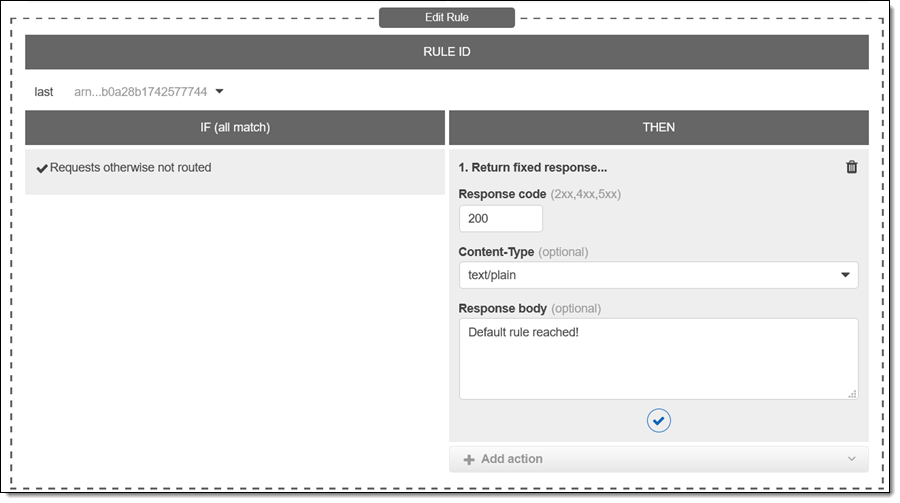The height and width of the screenshot is (503, 900).
Task: Click the Content-Type label
Action: 496,252
